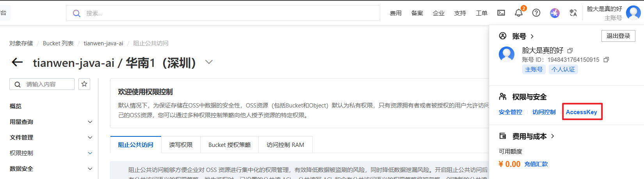Click the 充值汇款 link

coord(536,164)
